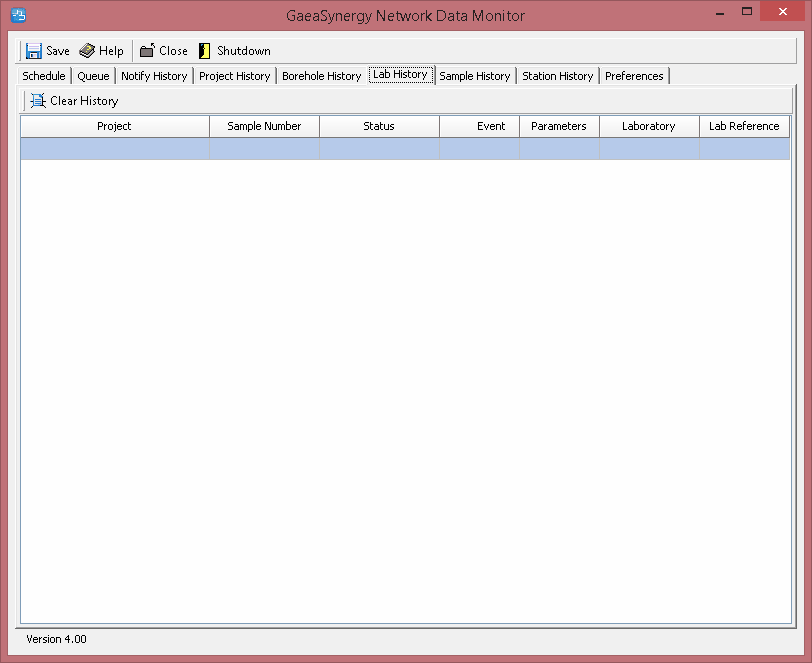
Task: Click the Status column header
Action: coord(379,126)
